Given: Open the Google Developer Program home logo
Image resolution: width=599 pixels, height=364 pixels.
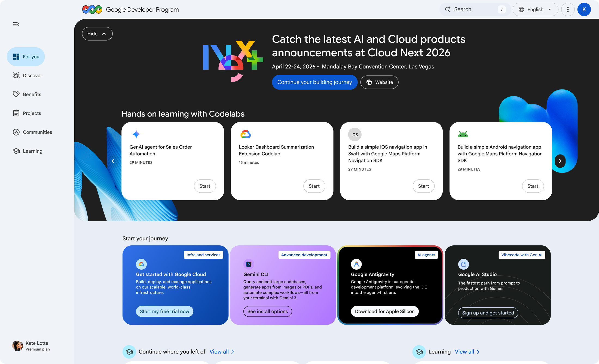Looking at the screenshot, I should (92, 9).
